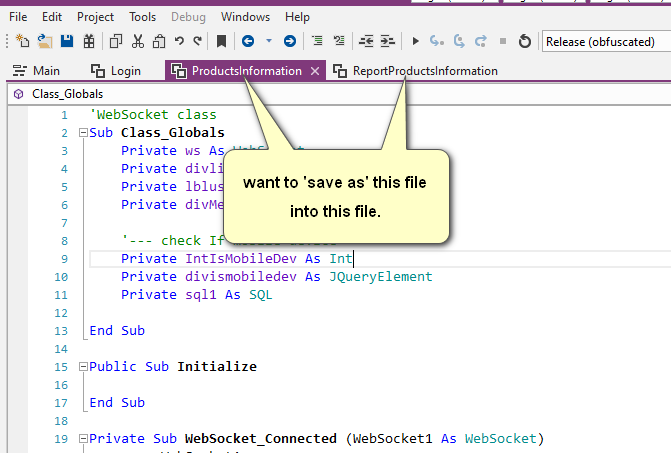Click End Sub on line 17
The image size is (671, 453).
(117, 403)
